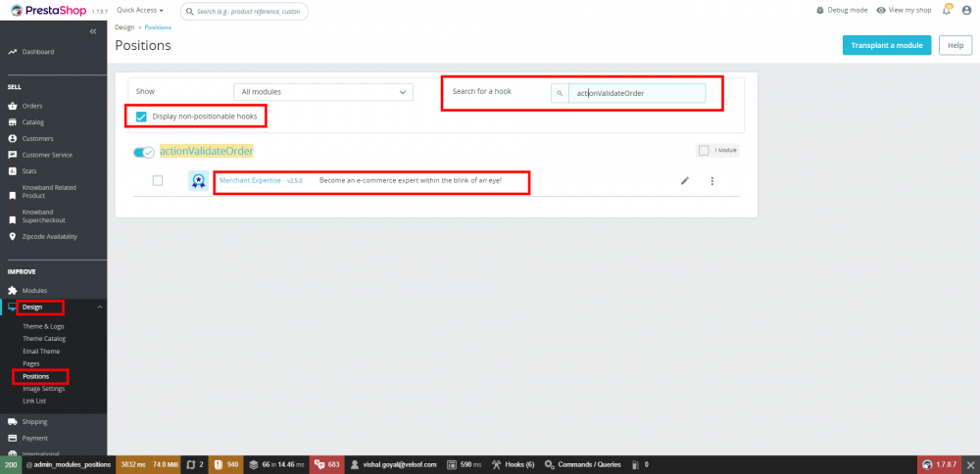Collapse the sidebar with double chevron icon
The width and height of the screenshot is (980, 474).
[93, 31]
